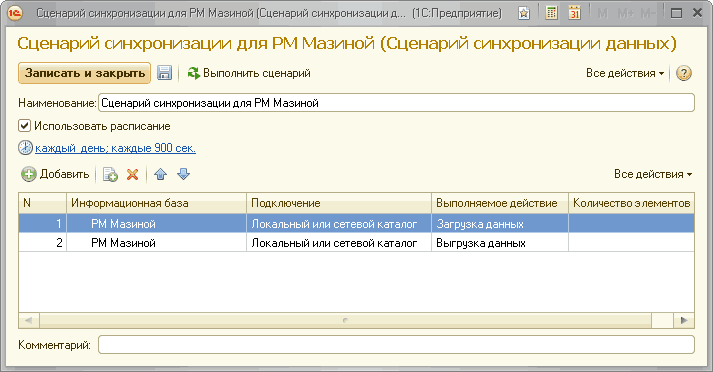This screenshot has height=372, width=713.
Task: Click the schedule clock icon
Action: pos(25,148)
